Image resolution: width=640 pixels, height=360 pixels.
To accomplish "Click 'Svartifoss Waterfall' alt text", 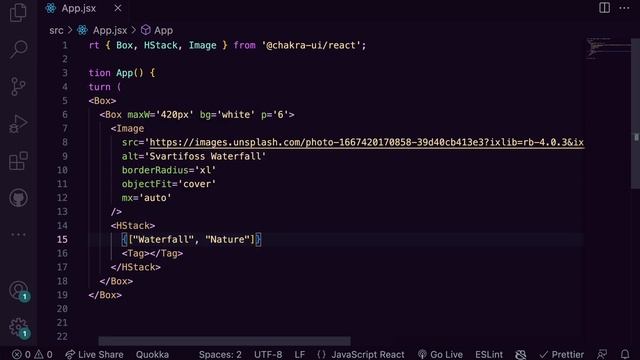I will pos(207,156).
